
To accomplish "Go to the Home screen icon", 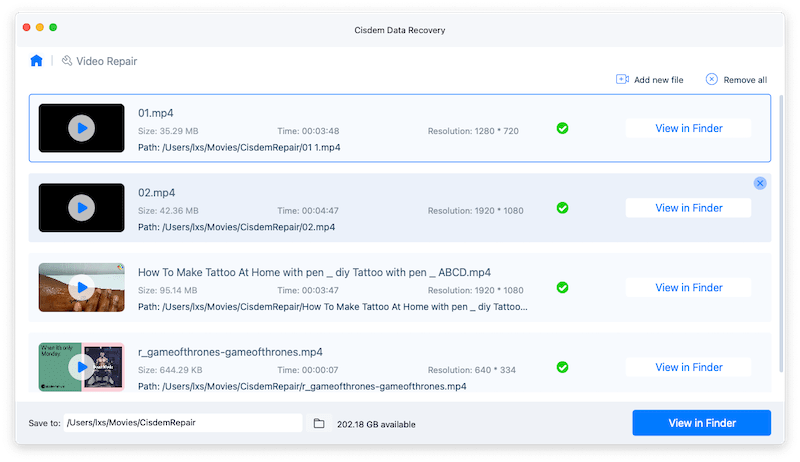I will click(37, 61).
